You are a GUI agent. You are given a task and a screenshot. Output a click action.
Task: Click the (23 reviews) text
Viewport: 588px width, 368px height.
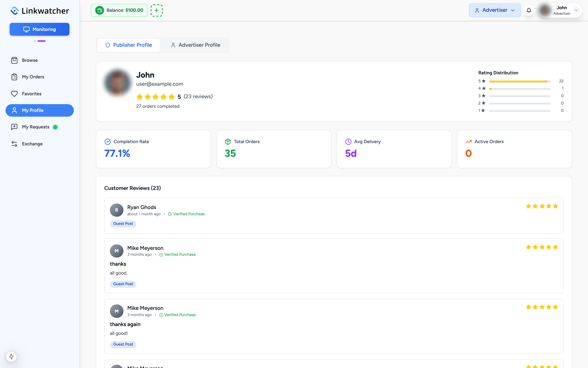198,97
